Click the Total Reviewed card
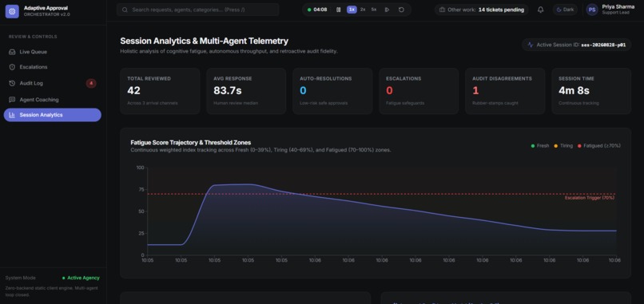 tap(160, 91)
